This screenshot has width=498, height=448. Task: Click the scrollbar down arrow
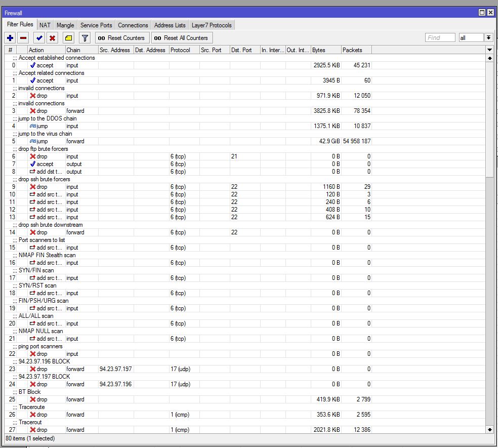click(x=489, y=430)
